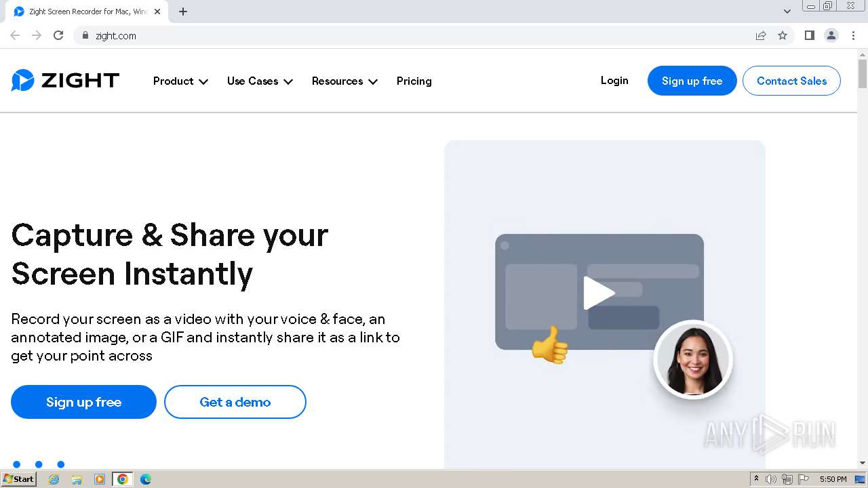The height and width of the screenshot is (488, 868).
Task: Go back to previous page
Action: pos(15,35)
